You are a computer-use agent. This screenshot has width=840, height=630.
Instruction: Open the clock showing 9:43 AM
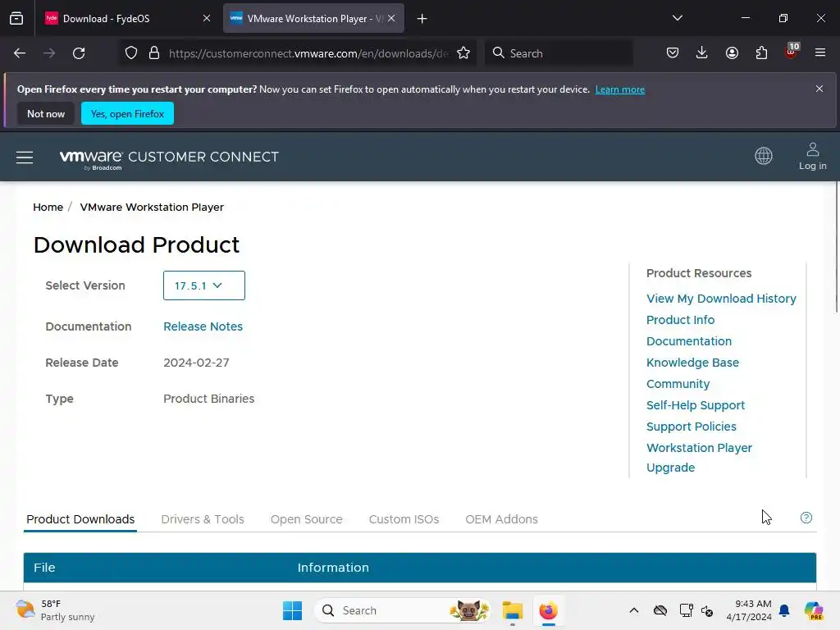(749, 610)
